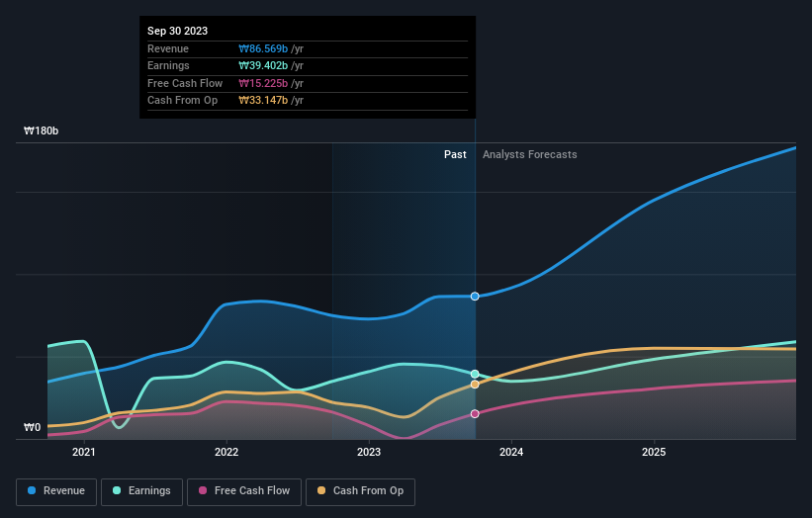The image size is (812, 518).
Task: Click the 'Past' section label
Action: pos(455,155)
